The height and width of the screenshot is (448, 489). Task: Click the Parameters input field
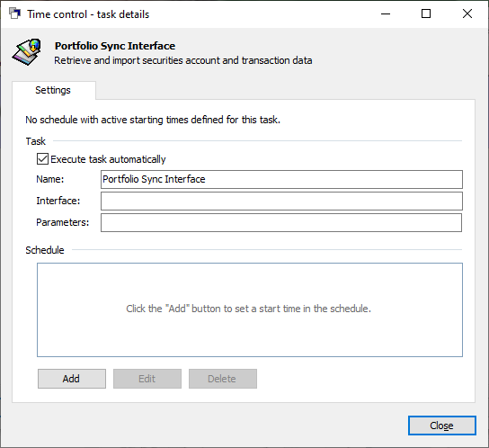pos(281,222)
